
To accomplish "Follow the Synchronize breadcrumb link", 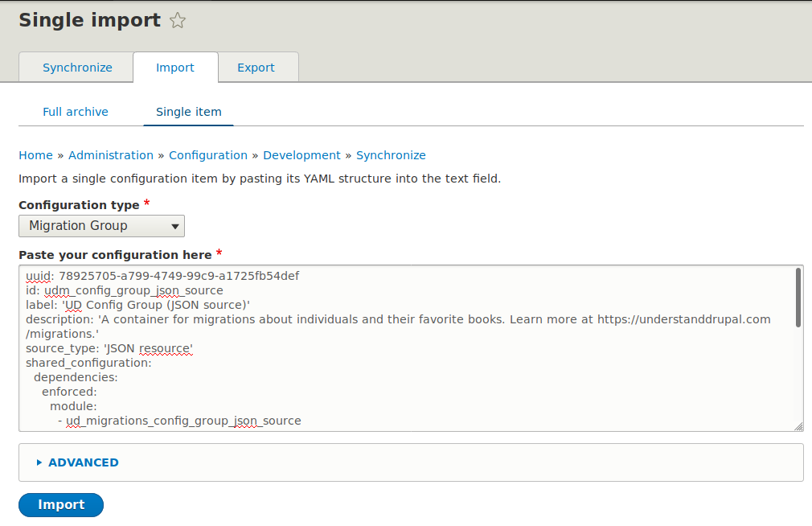I will click(x=391, y=155).
